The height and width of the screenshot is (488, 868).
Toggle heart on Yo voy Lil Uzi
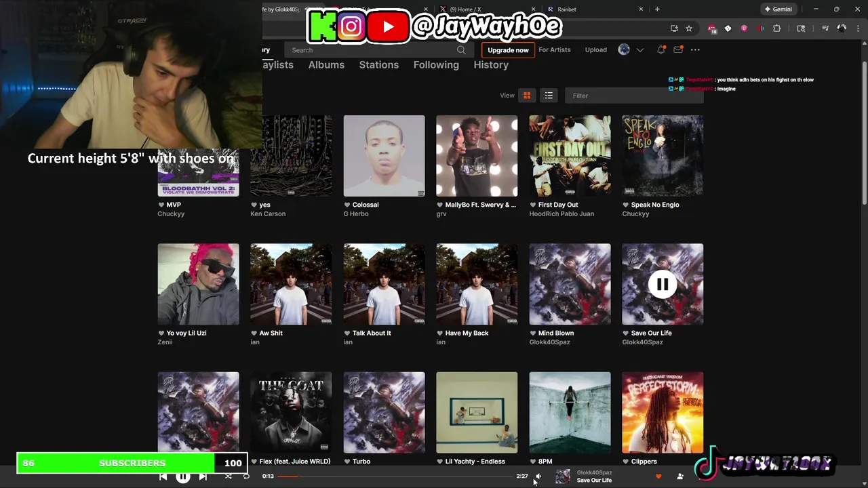[x=161, y=333]
